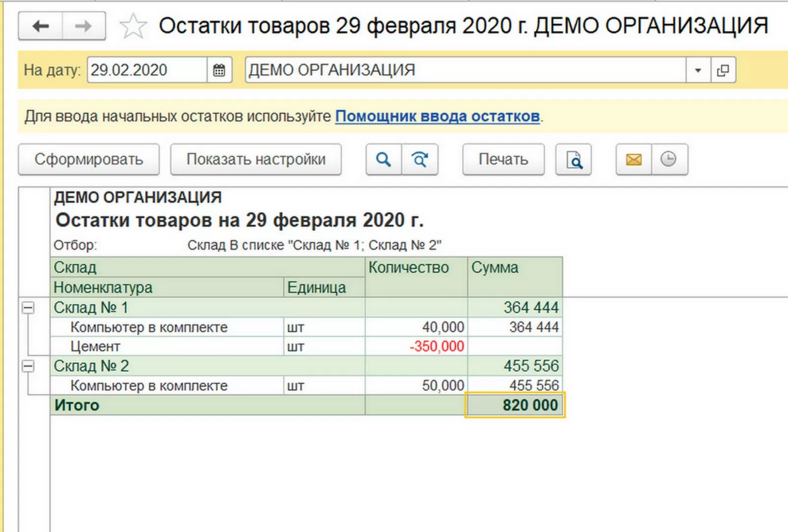
Task: Send report by email envelope icon
Action: click(634, 159)
